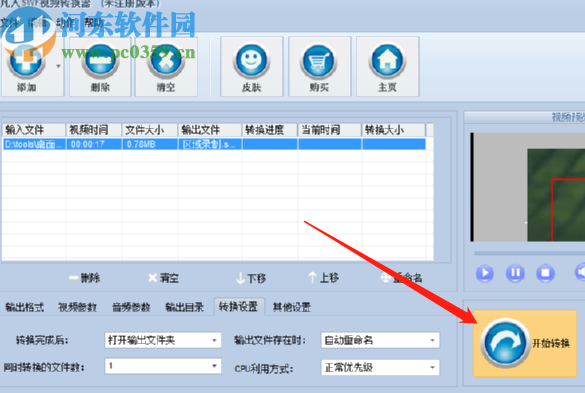Click the 转换大小 column header

coord(393,130)
